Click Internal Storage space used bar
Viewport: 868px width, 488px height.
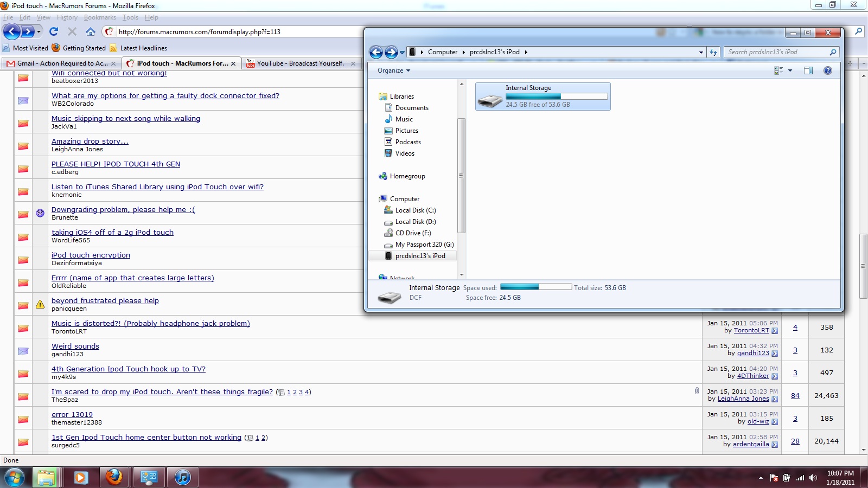536,287
